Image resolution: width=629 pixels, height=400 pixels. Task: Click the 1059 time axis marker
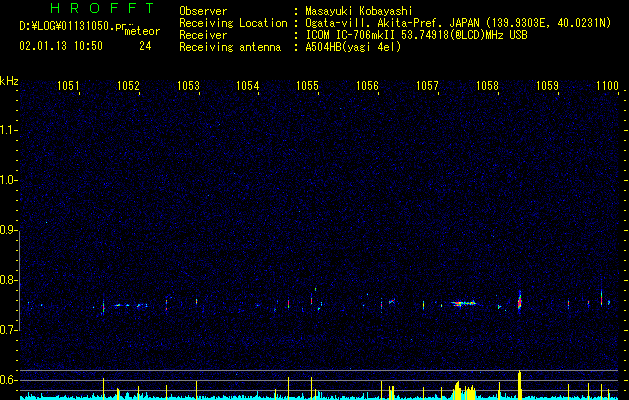(547, 86)
